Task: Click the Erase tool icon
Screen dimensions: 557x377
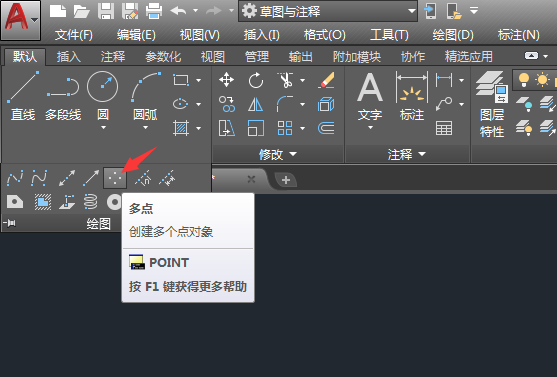Action: [x=326, y=80]
